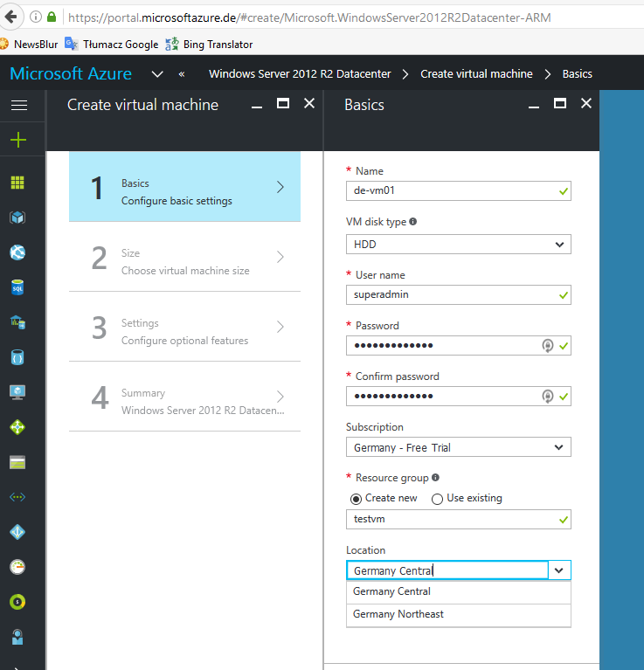Open the hamburger menu in sidebar
The width and height of the screenshot is (644, 670).
point(19,105)
